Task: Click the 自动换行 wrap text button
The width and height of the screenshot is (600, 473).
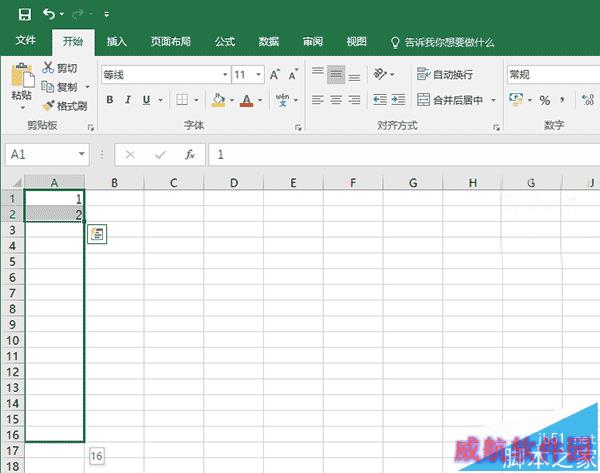Action: click(445, 74)
